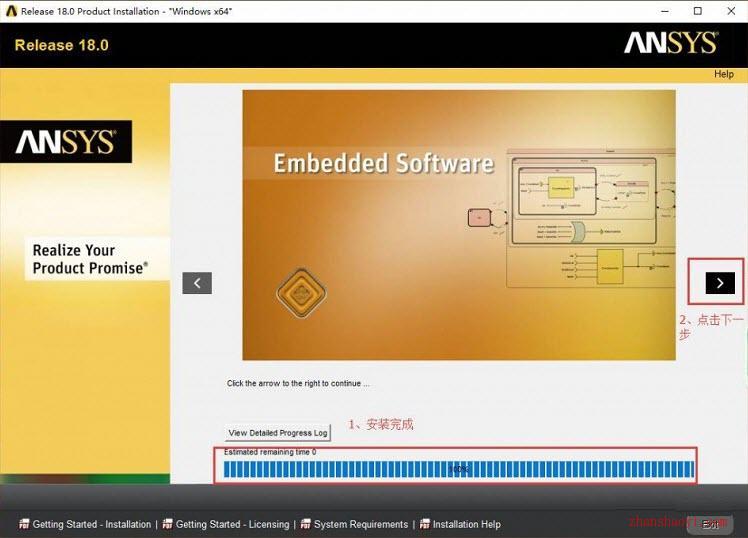Click the Exit button
748x538 pixels.
[710, 525]
